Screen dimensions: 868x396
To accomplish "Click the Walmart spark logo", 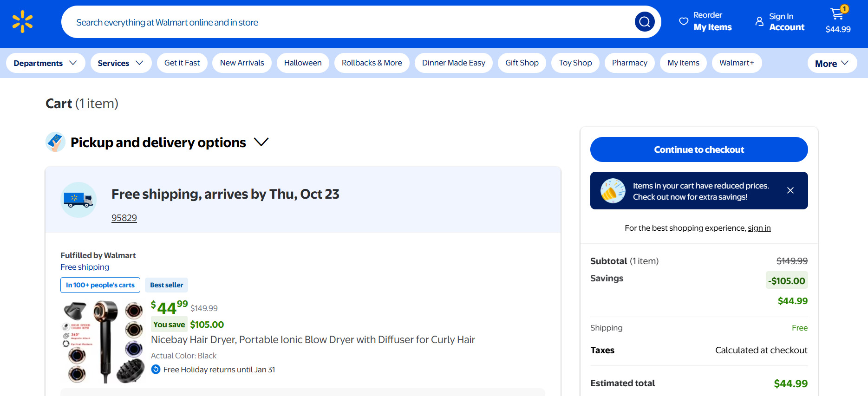I will tap(22, 22).
